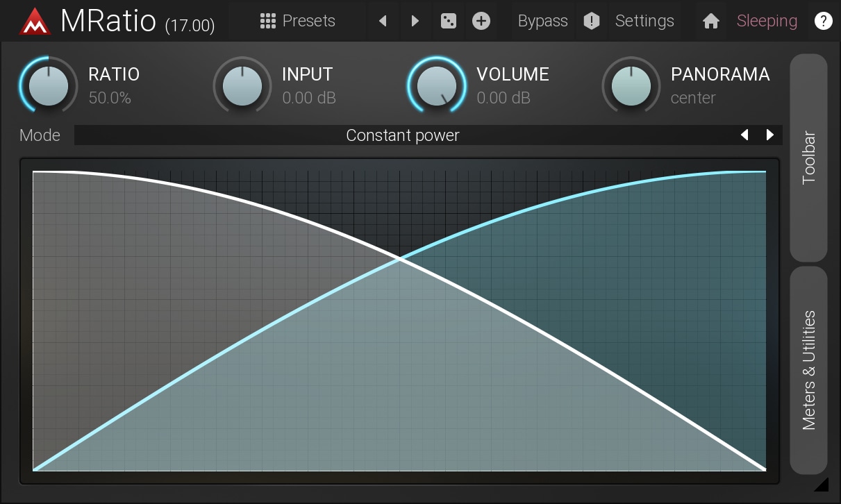Click the add preset plus icon
The image size is (841, 504).
[481, 21]
